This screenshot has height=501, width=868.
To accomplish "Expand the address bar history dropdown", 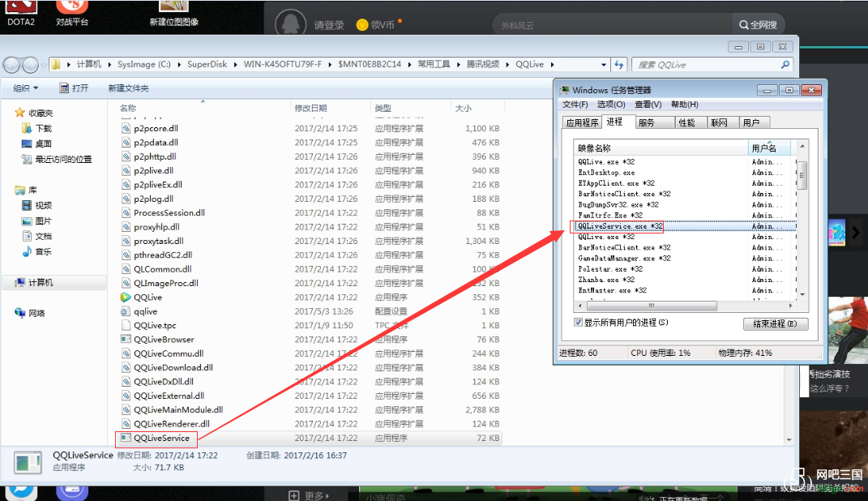I will tap(604, 65).
